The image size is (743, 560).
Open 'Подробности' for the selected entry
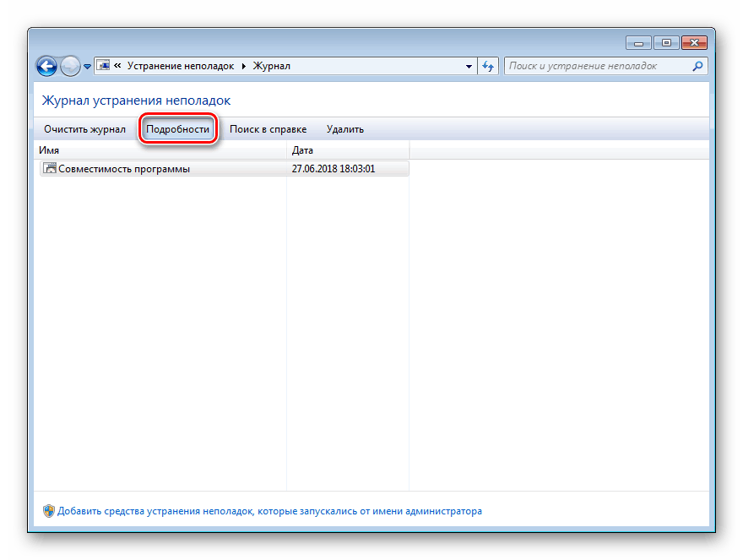(177, 129)
